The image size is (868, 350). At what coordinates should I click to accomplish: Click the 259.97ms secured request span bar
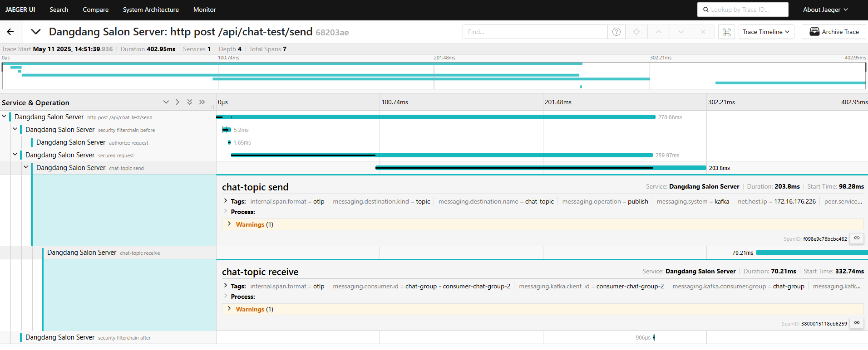tap(442, 155)
